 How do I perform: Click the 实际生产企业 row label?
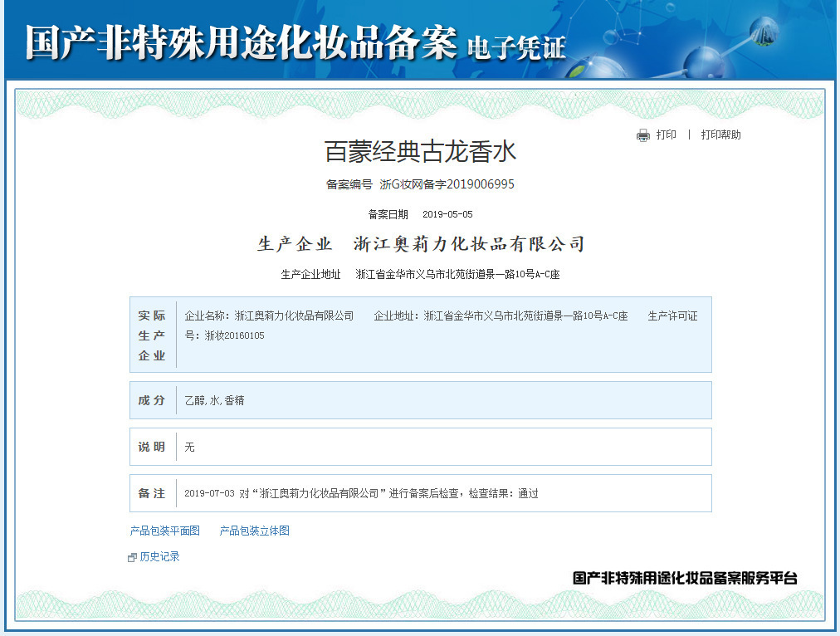pyautogui.click(x=152, y=335)
